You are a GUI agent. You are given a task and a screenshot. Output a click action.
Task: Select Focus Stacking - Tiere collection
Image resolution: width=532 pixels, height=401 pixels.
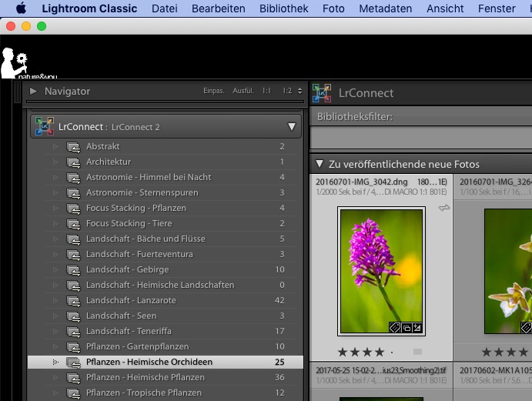(165, 223)
